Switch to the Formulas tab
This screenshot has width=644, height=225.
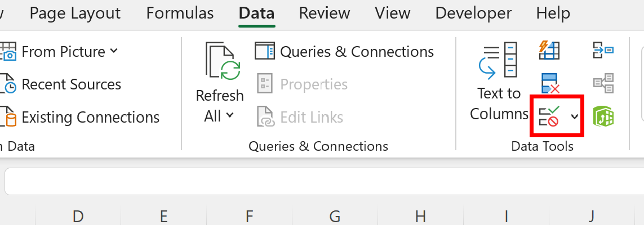[x=180, y=13]
